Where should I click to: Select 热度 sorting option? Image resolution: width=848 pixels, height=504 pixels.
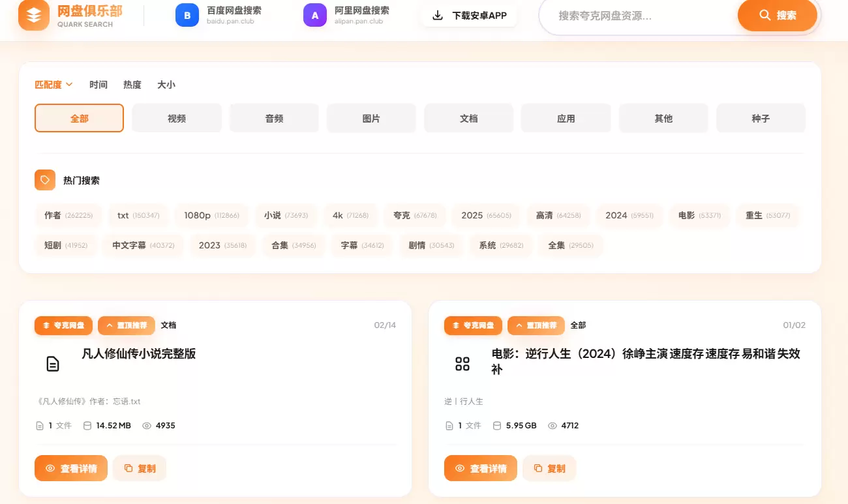point(132,84)
